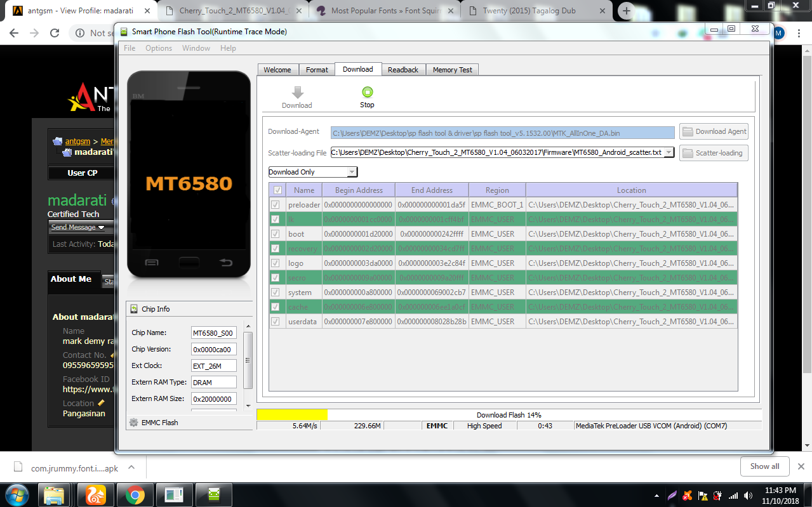This screenshot has height=507, width=812.
Task: Open the Help menu
Action: (x=228, y=48)
